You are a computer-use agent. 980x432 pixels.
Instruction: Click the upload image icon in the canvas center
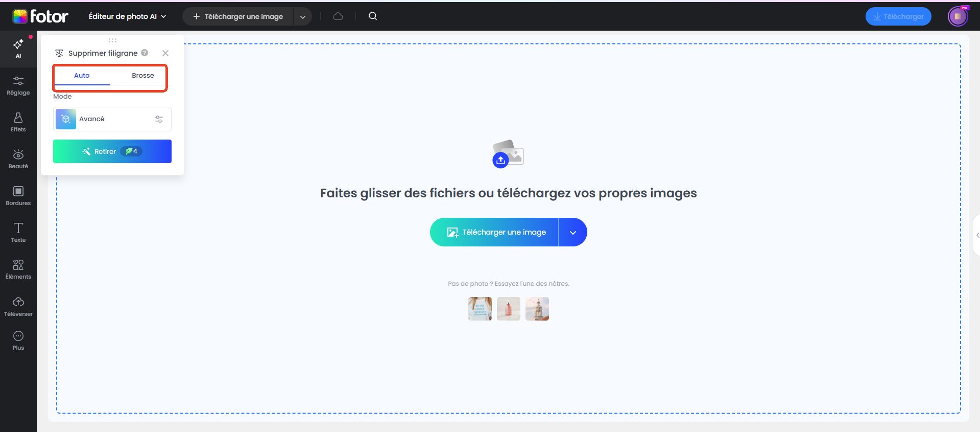(508, 153)
